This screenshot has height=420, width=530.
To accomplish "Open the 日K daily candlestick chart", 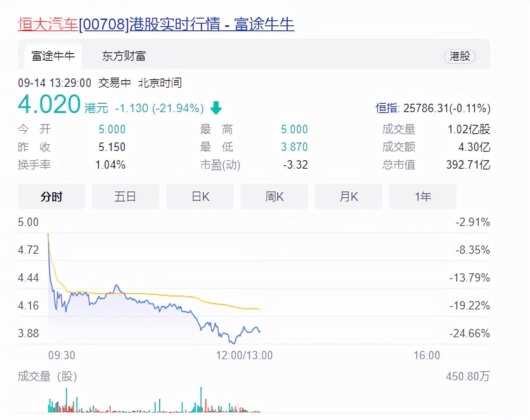I will [x=200, y=197].
